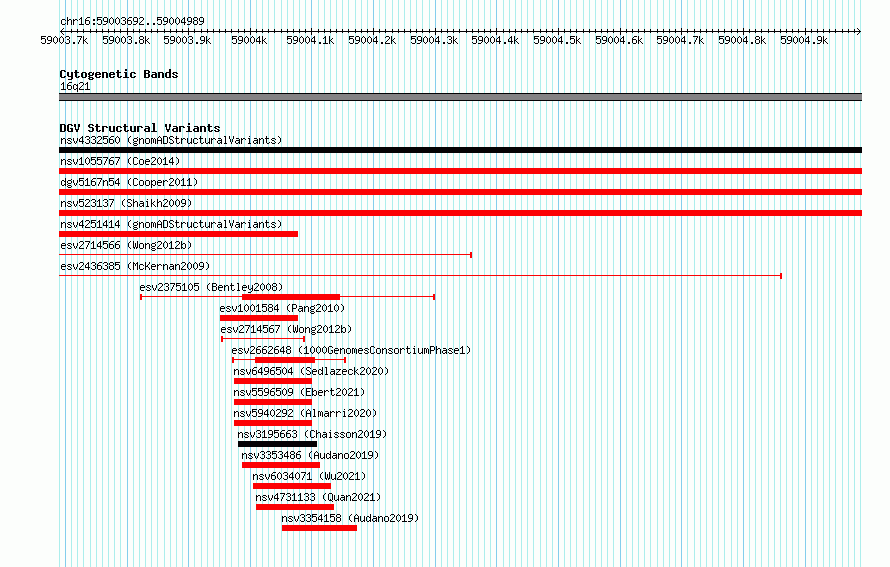
Task: Select the black nsv4332560 variant bar
Action: [460, 150]
